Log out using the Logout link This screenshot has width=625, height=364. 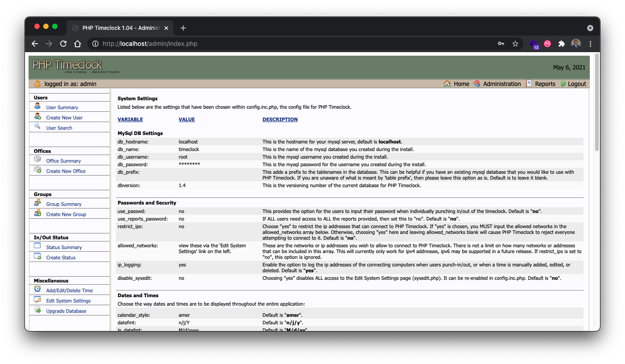click(x=576, y=84)
